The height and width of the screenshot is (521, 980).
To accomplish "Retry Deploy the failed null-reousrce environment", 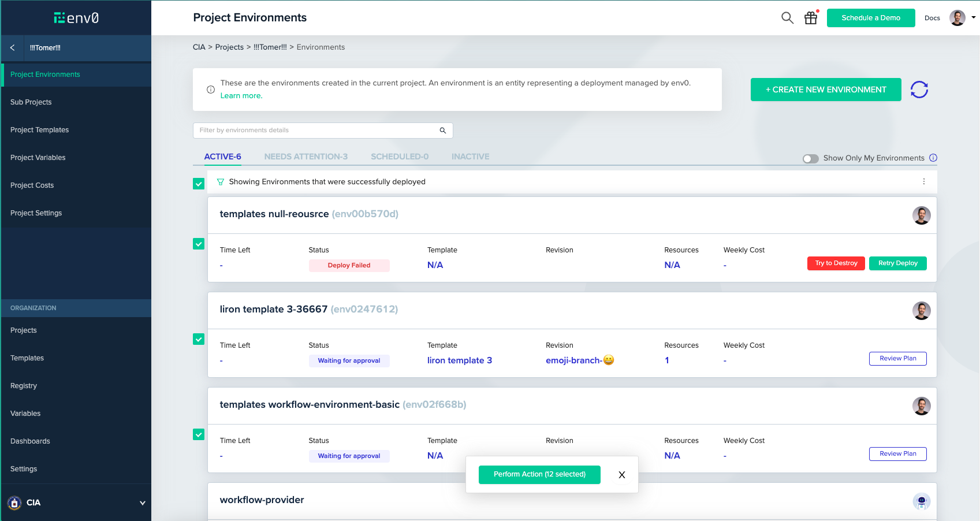I will click(x=897, y=263).
